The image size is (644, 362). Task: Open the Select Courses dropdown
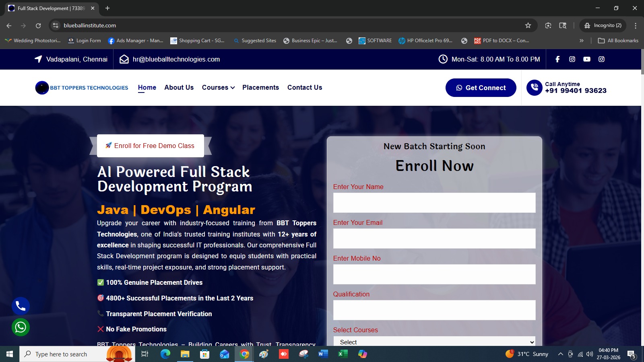[x=434, y=341]
